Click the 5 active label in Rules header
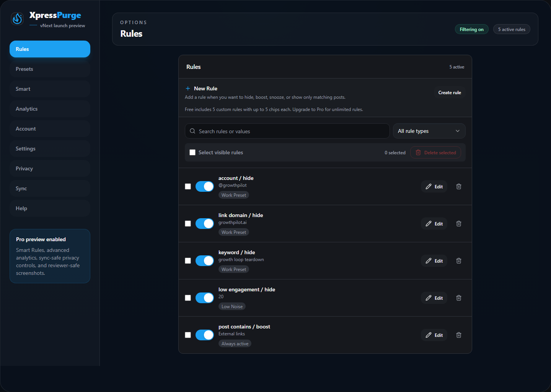The height and width of the screenshot is (392, 551). pyautogui.click(x=457, y=67)
